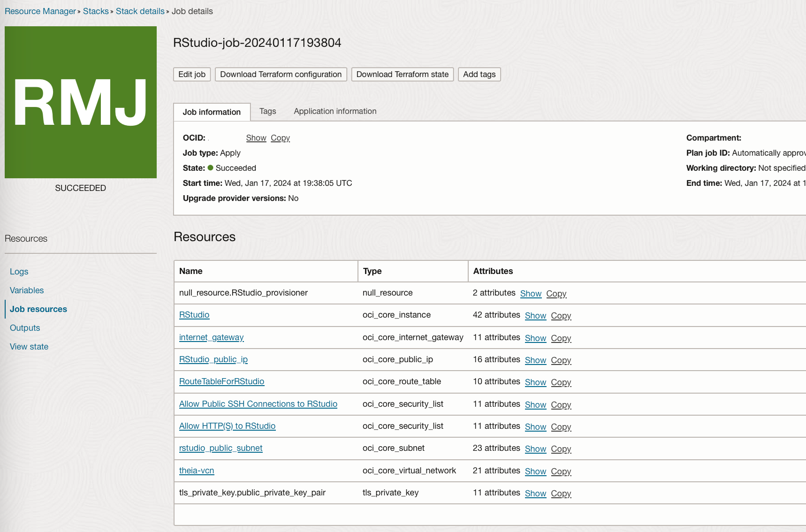
Task: Open the Application information tab
Action: tap(335, 111)
